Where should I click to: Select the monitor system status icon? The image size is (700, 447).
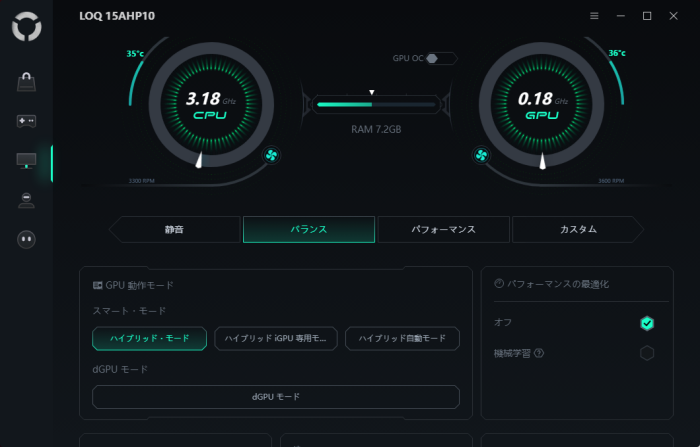click(x=26, y=161)
